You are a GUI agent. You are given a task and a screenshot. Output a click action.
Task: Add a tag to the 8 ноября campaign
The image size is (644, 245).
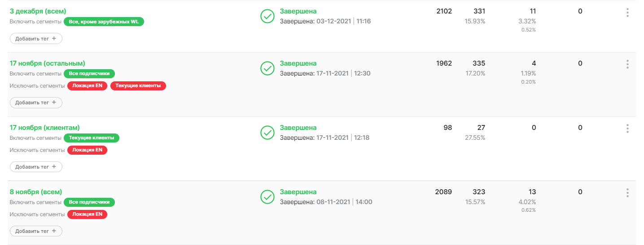coord(36,231)
